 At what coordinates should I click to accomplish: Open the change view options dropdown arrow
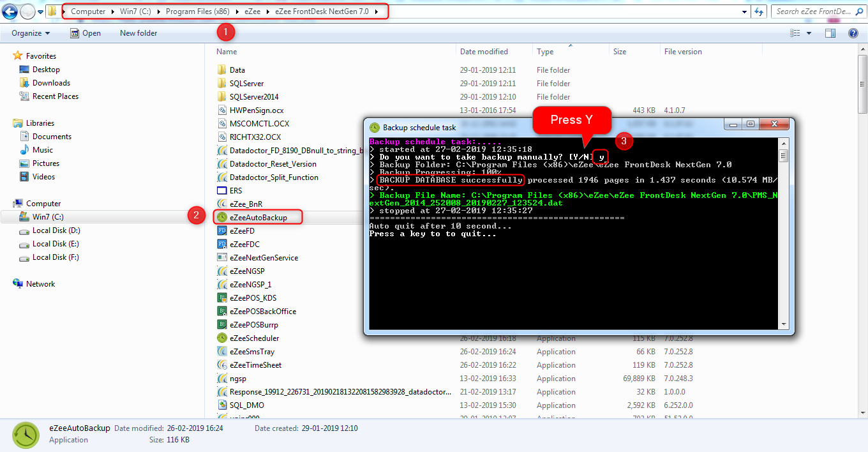click(x=809, y=33)
